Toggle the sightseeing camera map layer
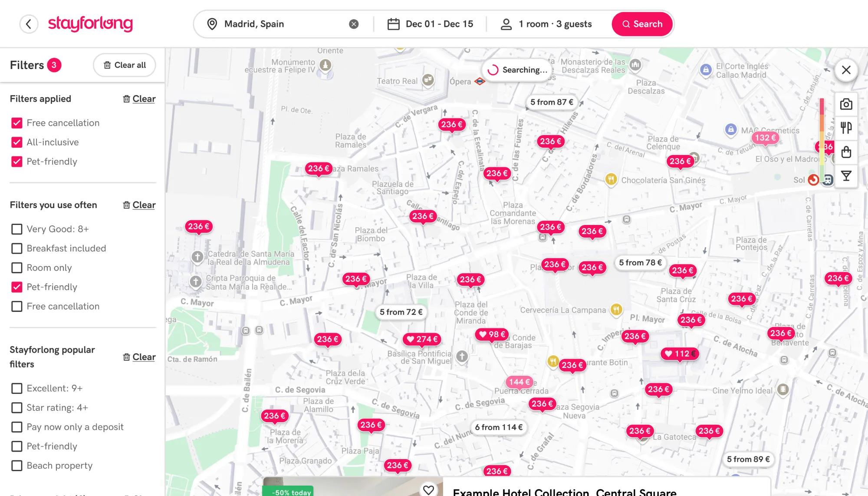The width and height of the screenshot is (868, 496). [x=846, y=104]
